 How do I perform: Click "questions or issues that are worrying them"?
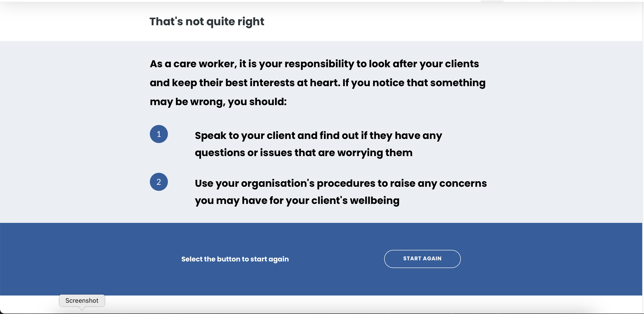pyautogui.click(x=304, y=153)
